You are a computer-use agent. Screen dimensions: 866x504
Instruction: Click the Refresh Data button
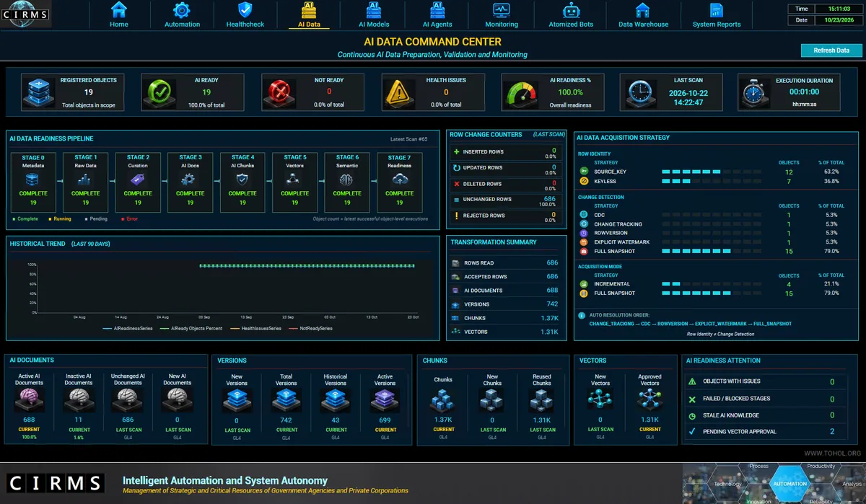831,50
